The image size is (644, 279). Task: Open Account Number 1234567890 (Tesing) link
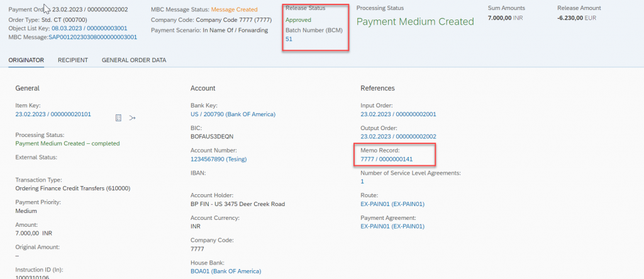(218, 159)
